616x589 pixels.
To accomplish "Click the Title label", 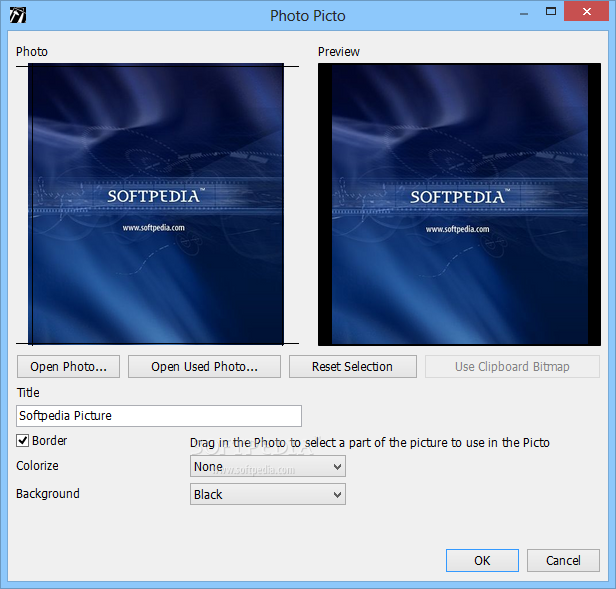I will point(28,393).
